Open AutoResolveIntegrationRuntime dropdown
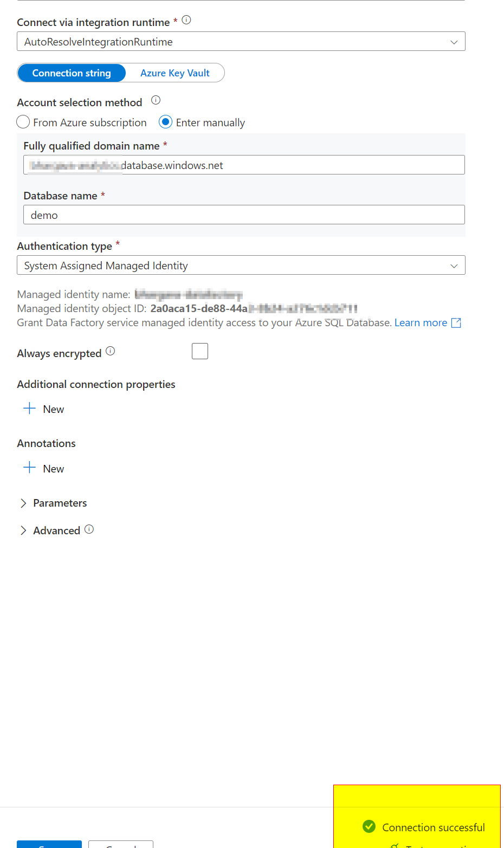This screenshot has width=504, height=848. point(241,42)
